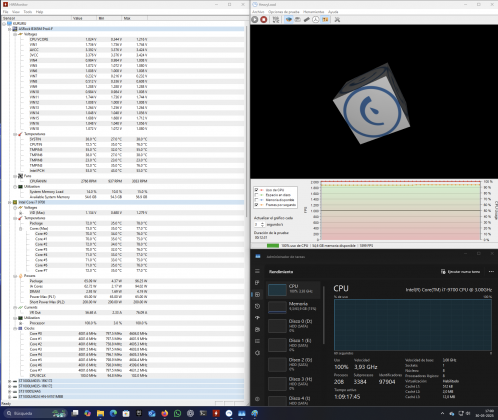Select Disco 0 (D:) in performance list
This screenshot has height=420, width=498.
coord(293,326)
